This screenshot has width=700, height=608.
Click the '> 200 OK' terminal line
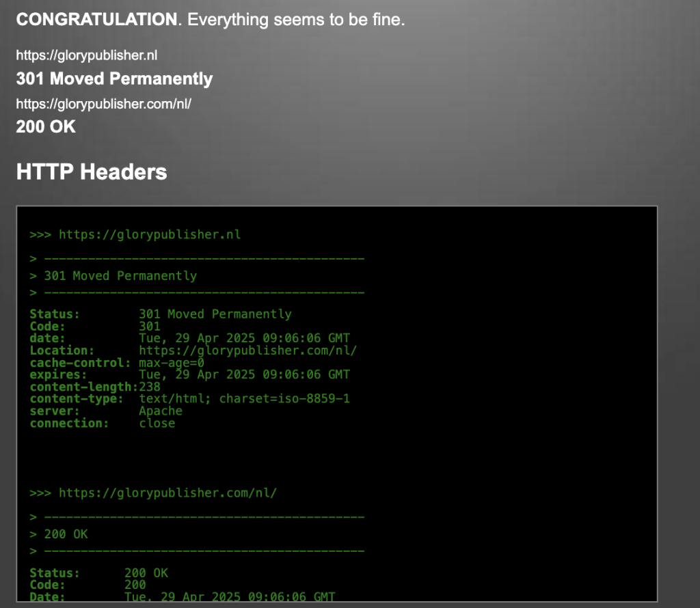pyautogui.click(x=59, y=534)
